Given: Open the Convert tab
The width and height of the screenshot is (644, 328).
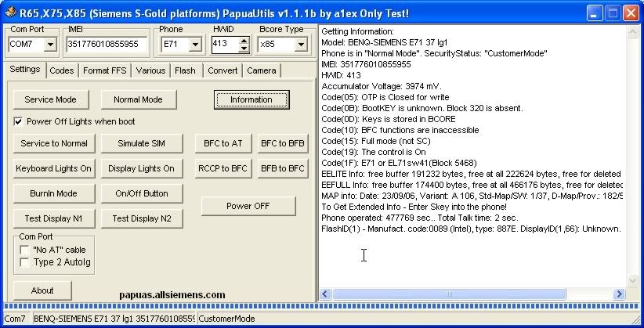Looking at the screenshot, I should tap(223, 70).
